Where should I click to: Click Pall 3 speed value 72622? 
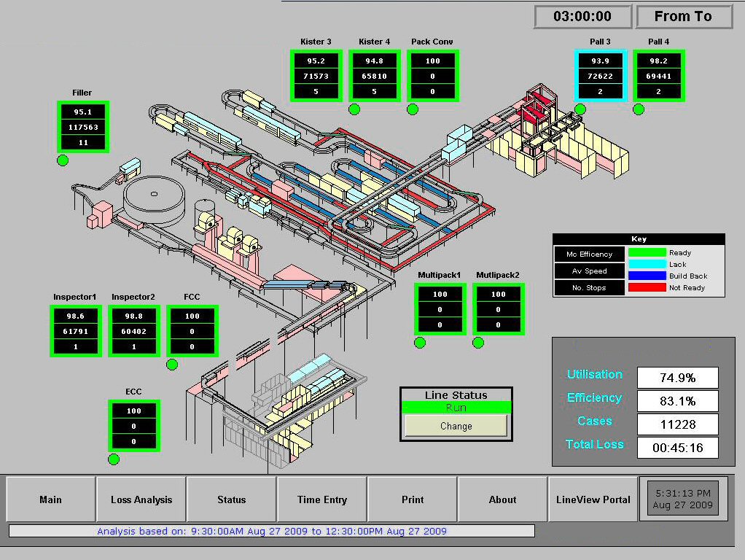[601, 76]
